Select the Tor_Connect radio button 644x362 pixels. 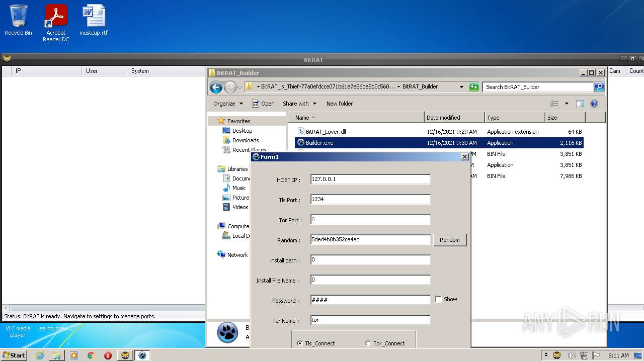[x=368, y=343]
